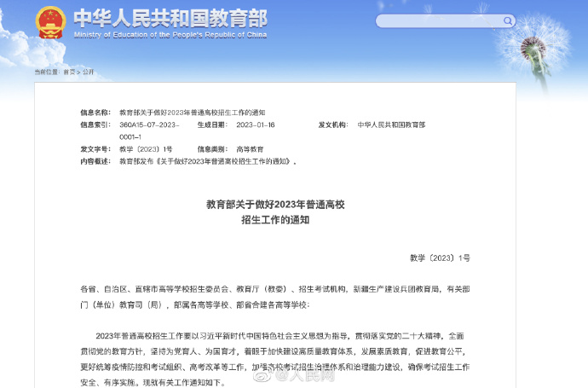Viewport: 588px width, 388px height.
Task: Select the 发文字号 label
Action: 95,149
